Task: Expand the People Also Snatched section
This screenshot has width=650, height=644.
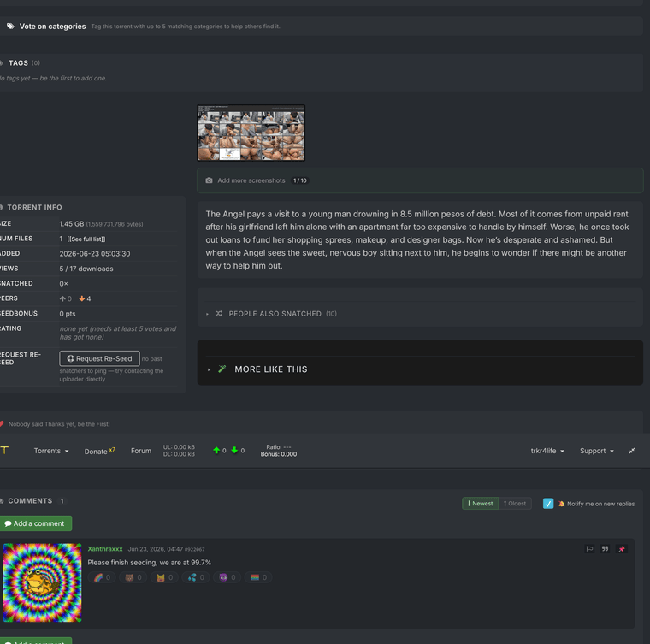Action: click(275, 314)
